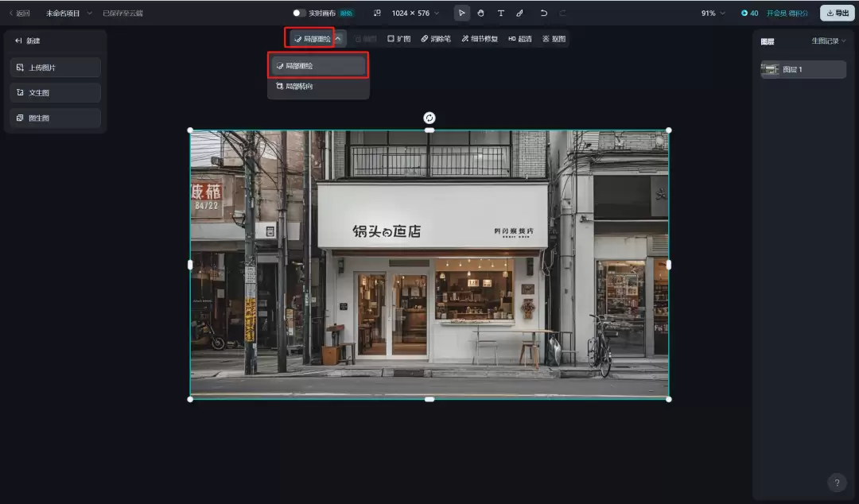Select the hand pan tool

[x=481, y=13]
